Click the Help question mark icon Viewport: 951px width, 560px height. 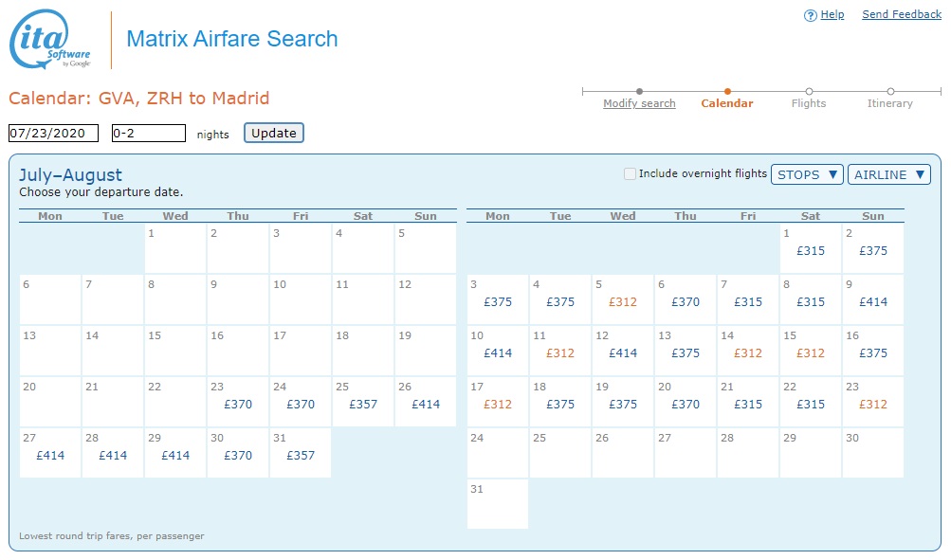[810, 15]
